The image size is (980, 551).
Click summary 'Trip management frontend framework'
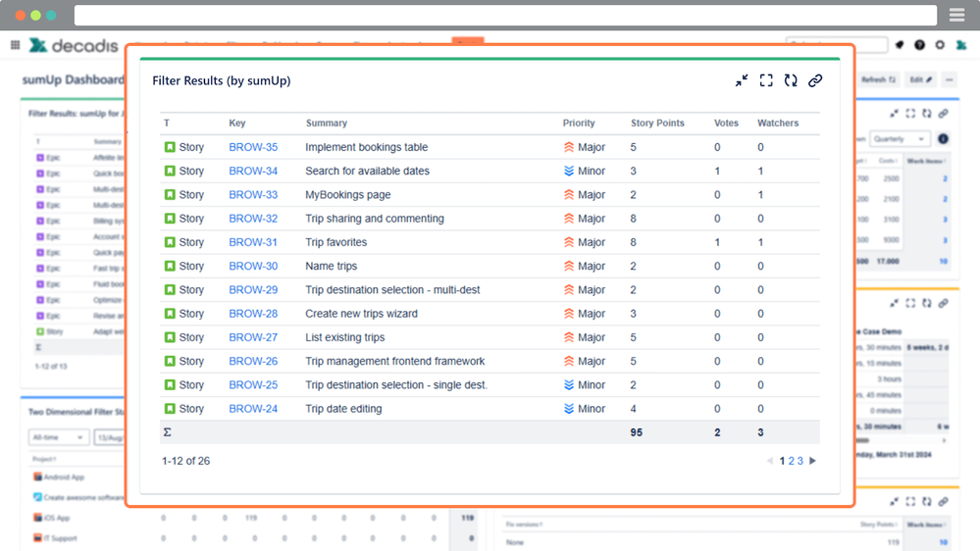(395, 361)
